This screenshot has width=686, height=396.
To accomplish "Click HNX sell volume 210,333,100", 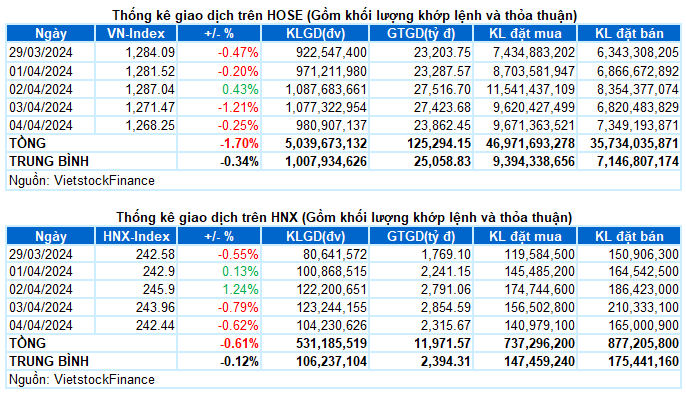I will click(643, 308).
